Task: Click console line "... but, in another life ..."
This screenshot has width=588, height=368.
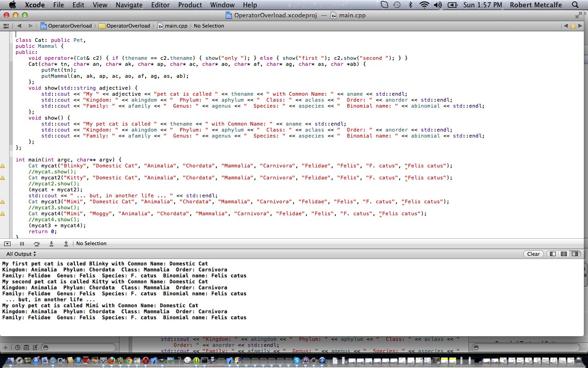Action: pos(51,299)
